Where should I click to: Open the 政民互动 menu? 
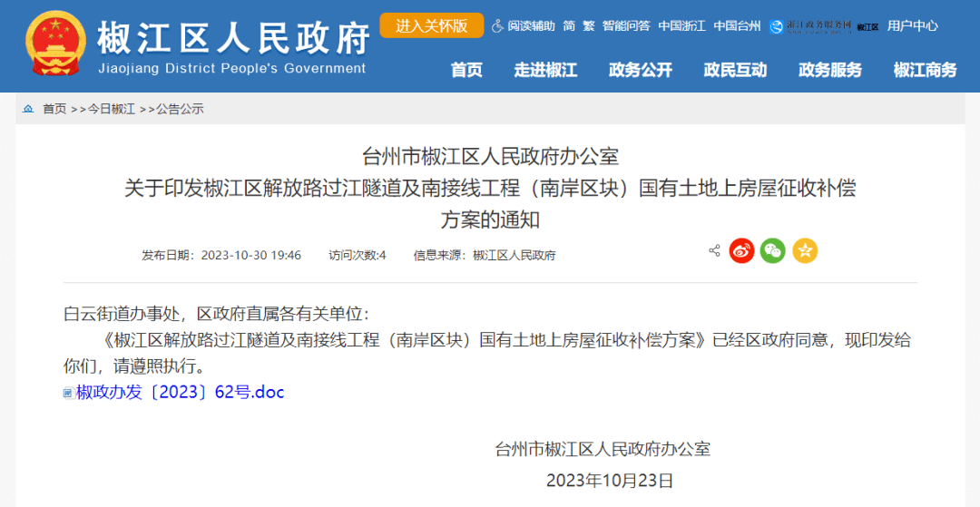coord(735,71)
